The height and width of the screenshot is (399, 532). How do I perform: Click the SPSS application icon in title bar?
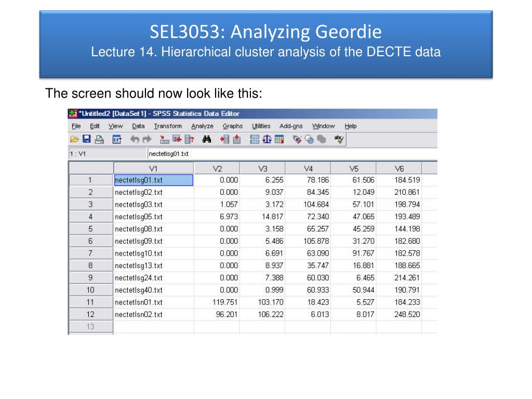tap(73, 113)
